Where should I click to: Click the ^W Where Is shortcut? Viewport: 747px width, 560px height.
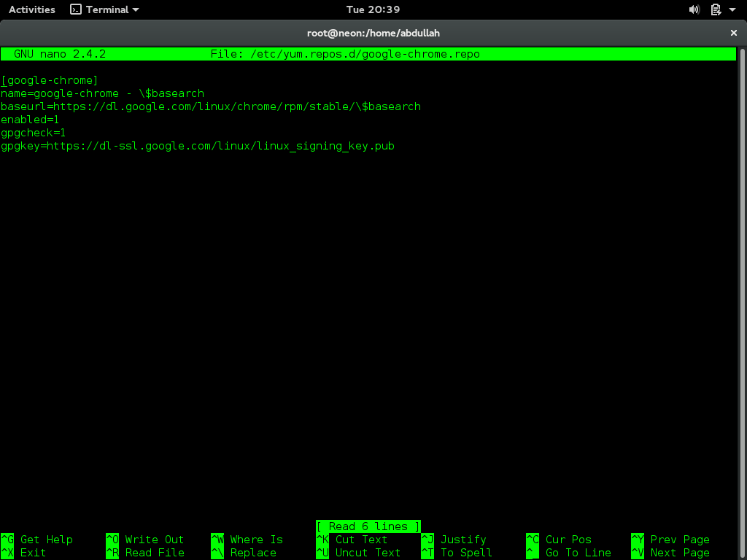(x=247, y=540)
